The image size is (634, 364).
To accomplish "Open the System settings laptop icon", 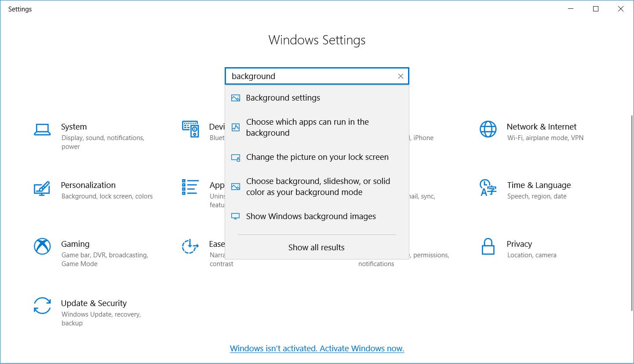I will (42, 130).
